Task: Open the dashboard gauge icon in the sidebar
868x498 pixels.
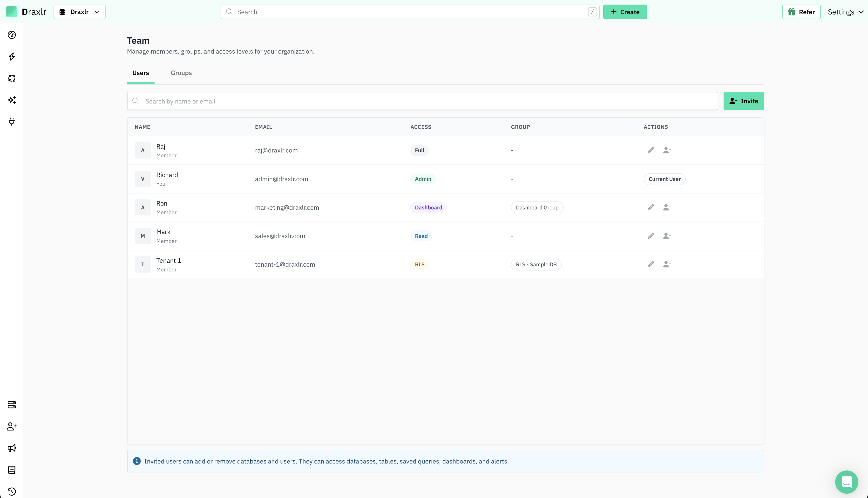Action: [x=12, y=35]
